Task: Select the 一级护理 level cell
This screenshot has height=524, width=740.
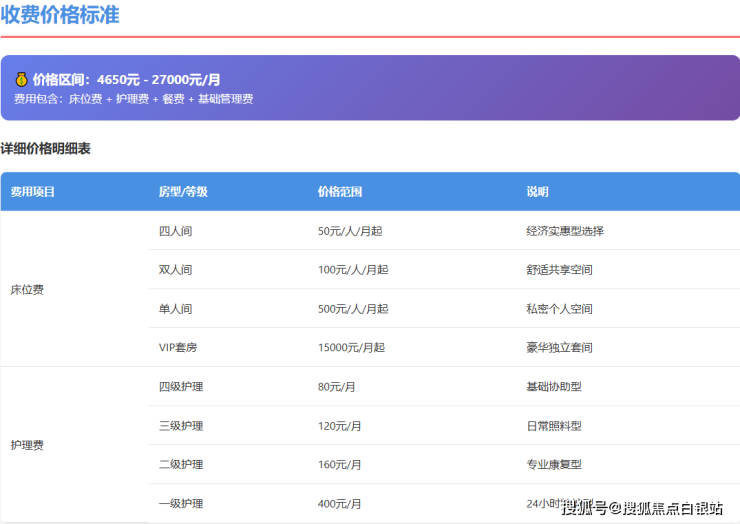Action: tap(181, 504)
